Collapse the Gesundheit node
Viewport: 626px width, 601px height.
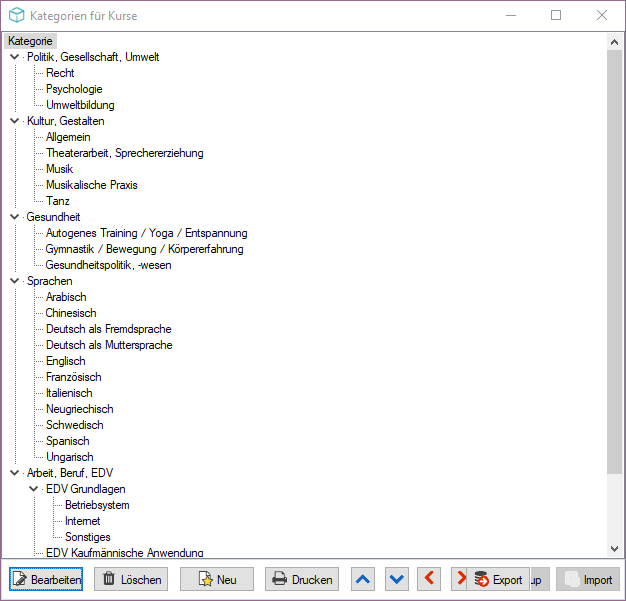[15, 217]
